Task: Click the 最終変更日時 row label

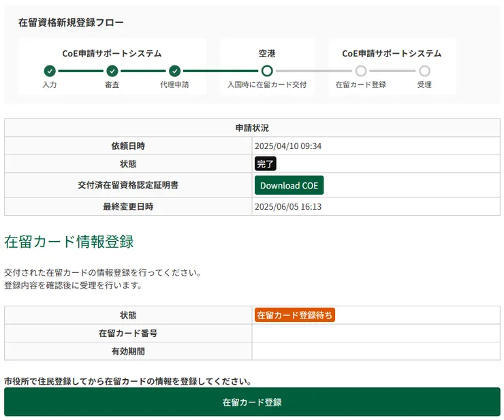Action: click(x=128, y=206)
